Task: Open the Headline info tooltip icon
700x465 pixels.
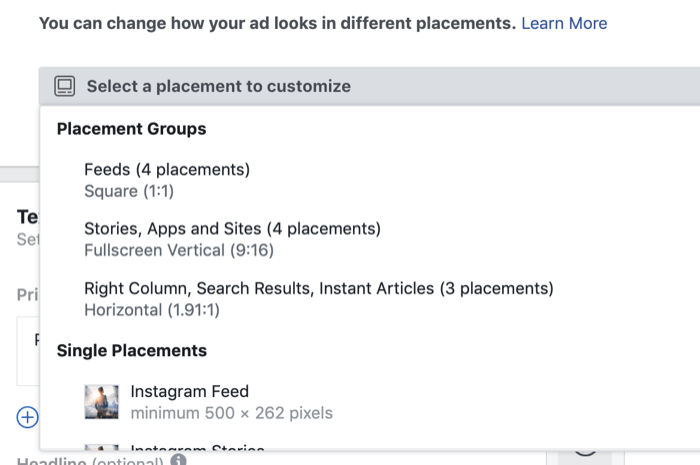Action: tap(178, 459)
